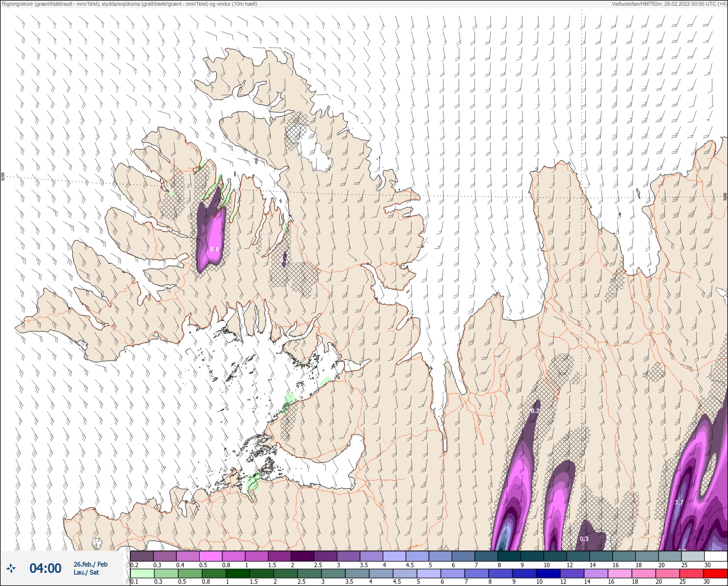Select the upper legend swatch between 4 and 4.5
Viewport: 728px width, 586px height.
pos(394,556)
